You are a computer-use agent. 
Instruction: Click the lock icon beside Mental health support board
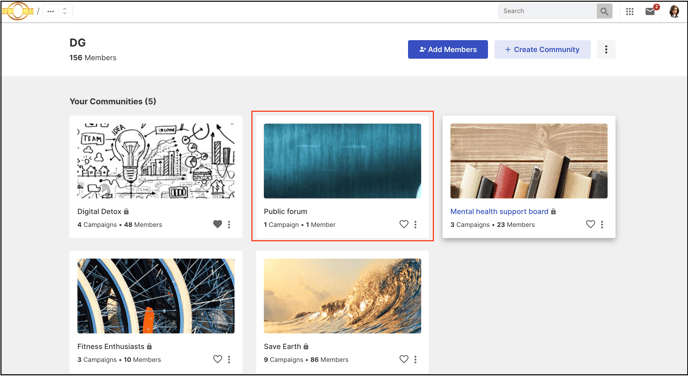click(553, 211)
